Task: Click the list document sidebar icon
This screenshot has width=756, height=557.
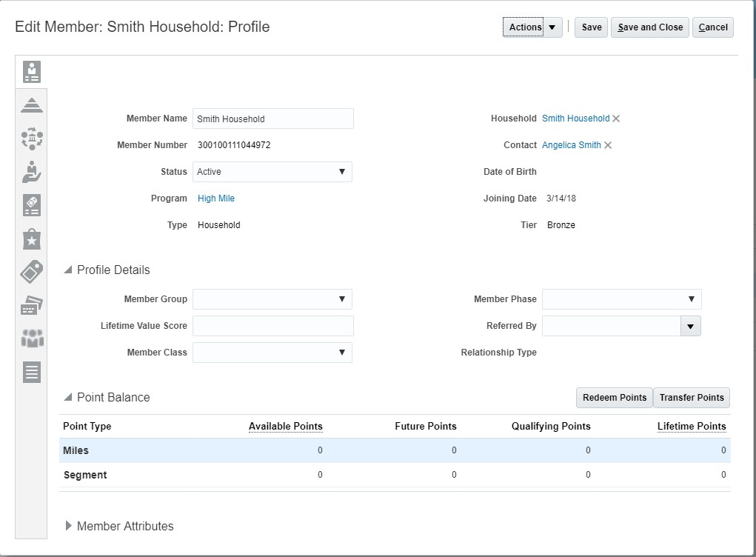Action: tap(32, 372)
